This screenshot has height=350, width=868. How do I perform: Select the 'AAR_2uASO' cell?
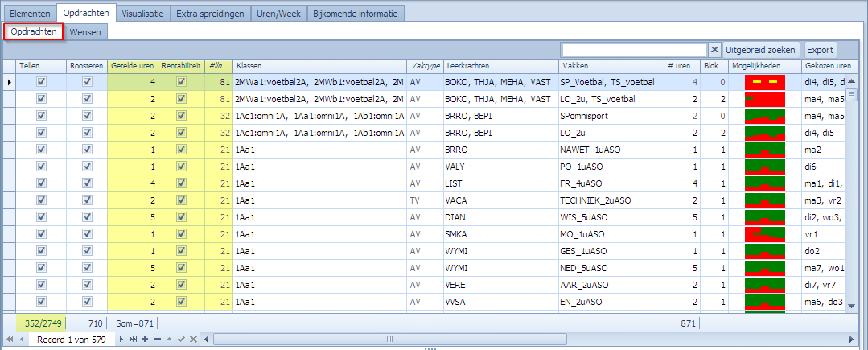tap(610, 285)
